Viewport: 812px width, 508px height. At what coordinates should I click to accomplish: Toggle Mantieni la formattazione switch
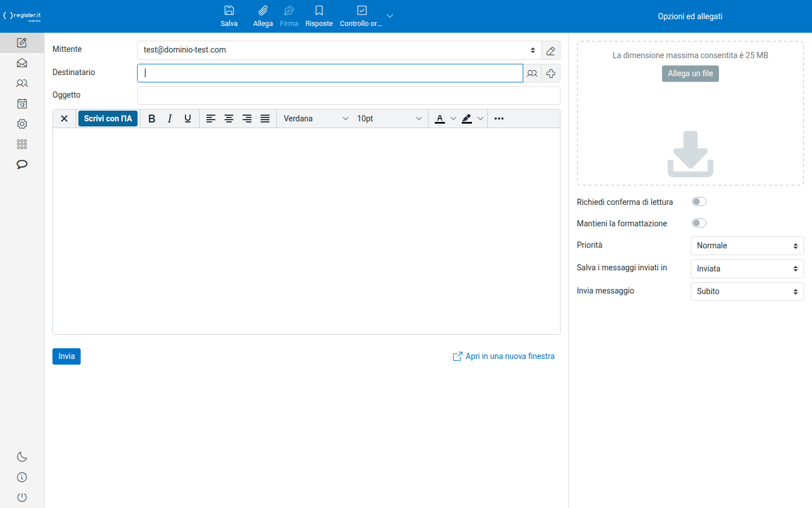pos(699,223)
